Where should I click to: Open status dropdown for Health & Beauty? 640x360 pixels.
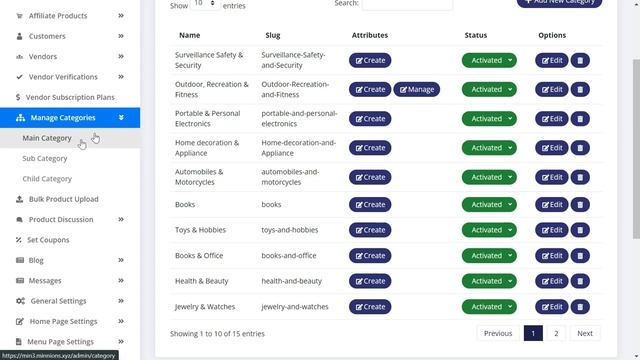(489, 281)
